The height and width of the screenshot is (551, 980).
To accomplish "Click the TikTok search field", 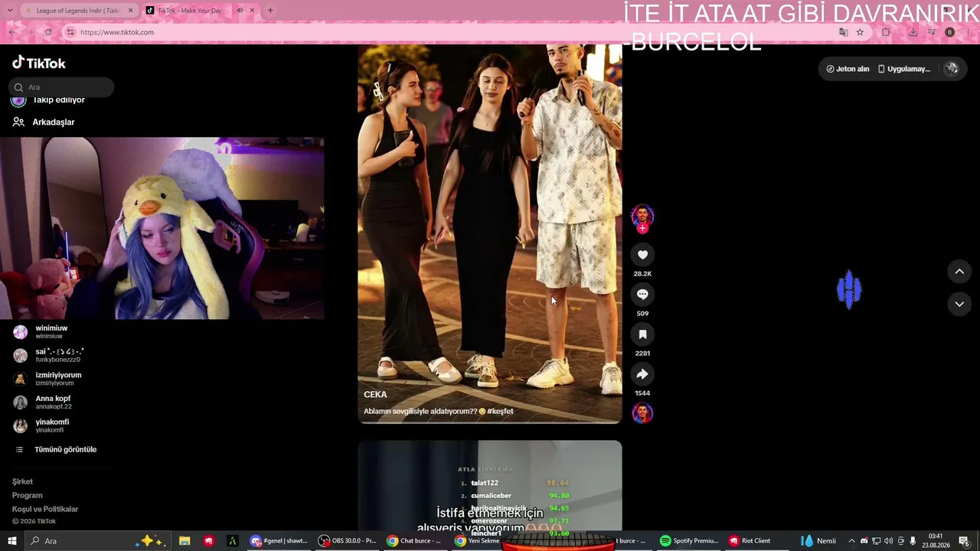I will click(x=61, y=87).
